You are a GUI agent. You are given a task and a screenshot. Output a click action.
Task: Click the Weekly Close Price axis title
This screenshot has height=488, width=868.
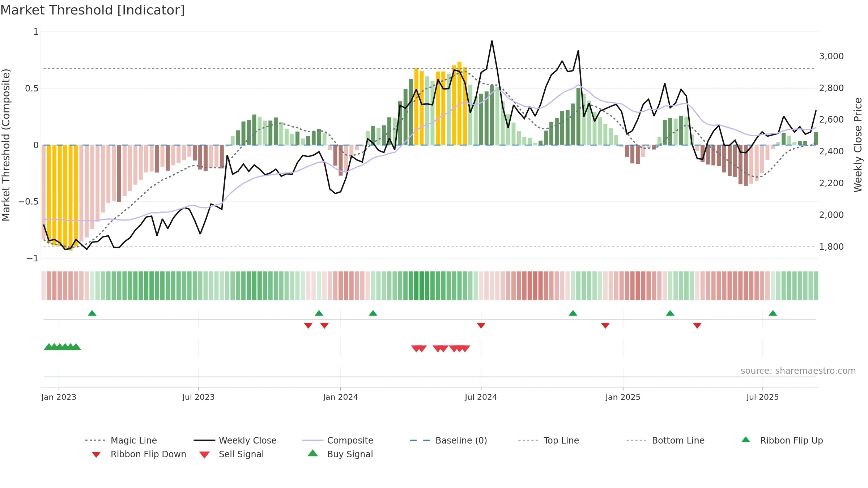point(858,145)
